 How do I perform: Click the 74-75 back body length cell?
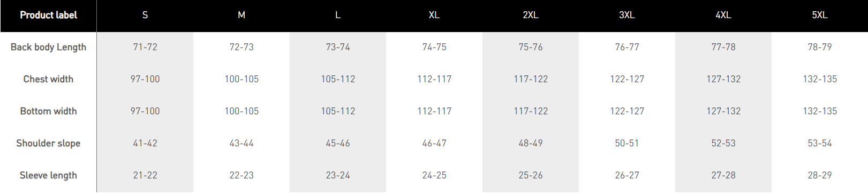coord(434,47)
